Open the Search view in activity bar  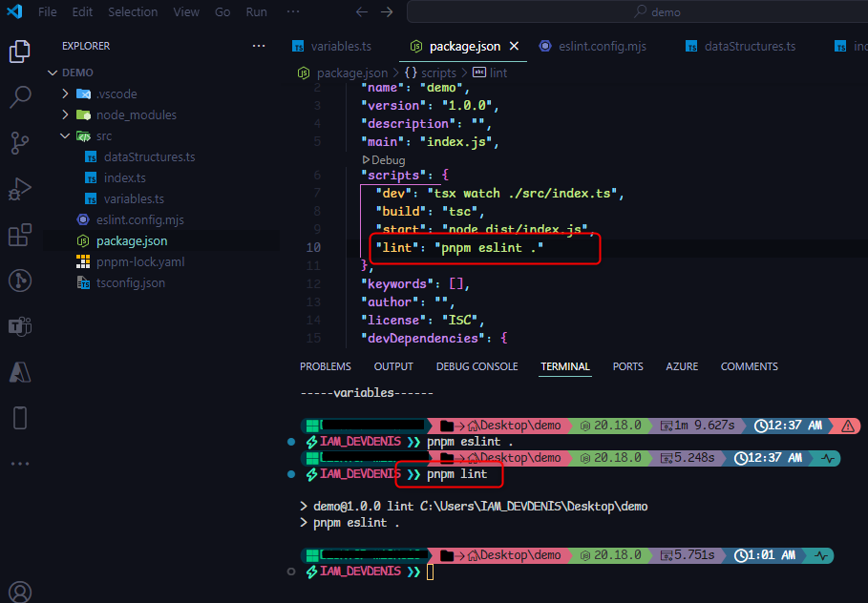tap(20, 96)
